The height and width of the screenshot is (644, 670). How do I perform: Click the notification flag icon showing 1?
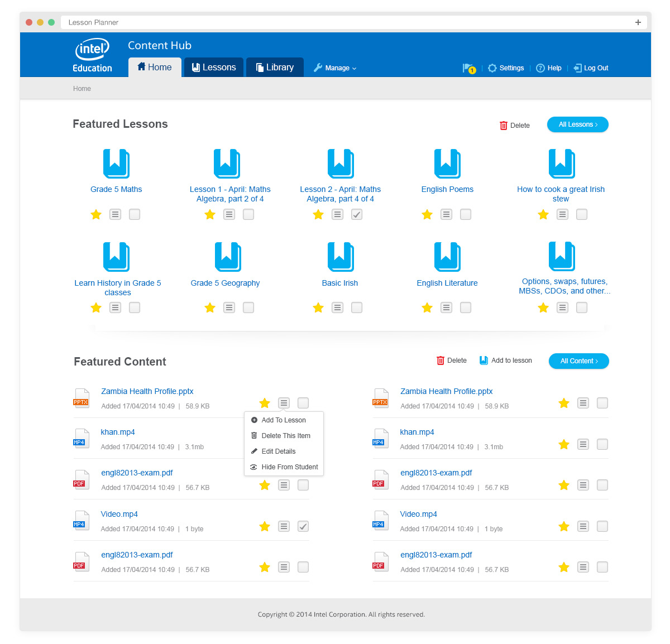(468, 68)
